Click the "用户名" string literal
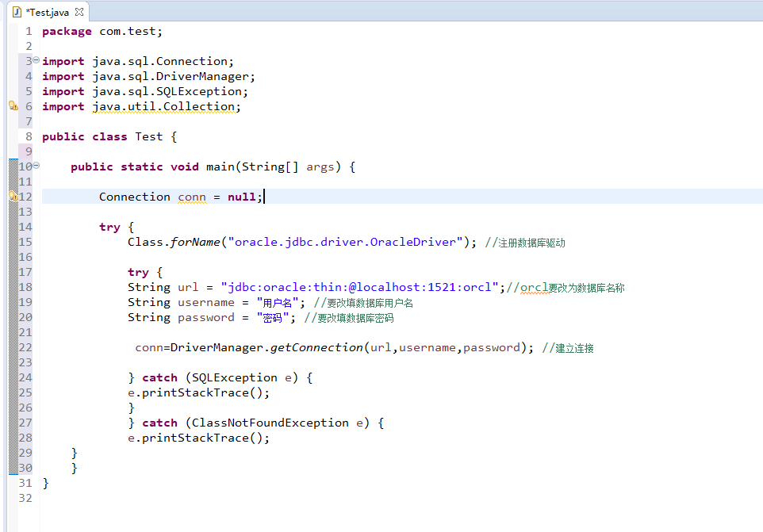This screenshot has width=763, height=532. tap(278, 303)
